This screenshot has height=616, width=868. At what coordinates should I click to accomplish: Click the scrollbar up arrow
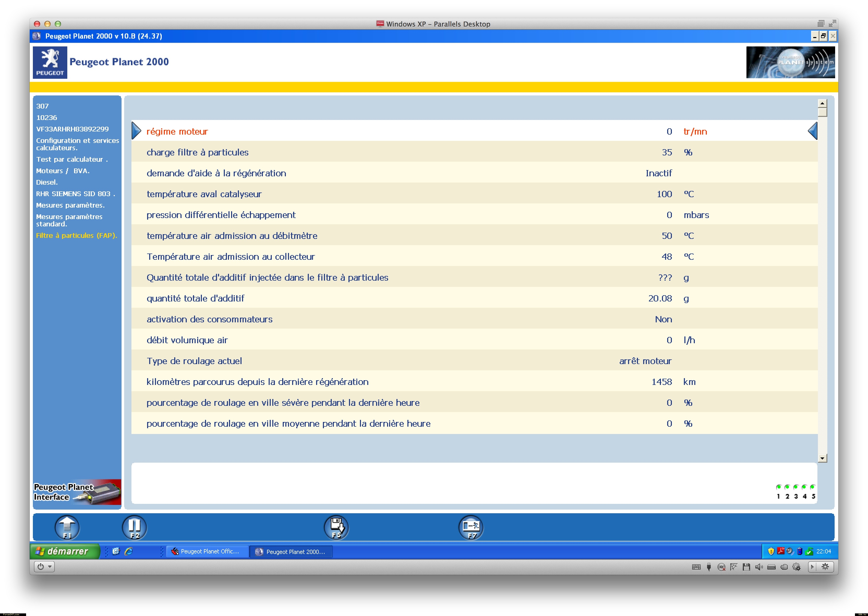[x=822, y=104]
